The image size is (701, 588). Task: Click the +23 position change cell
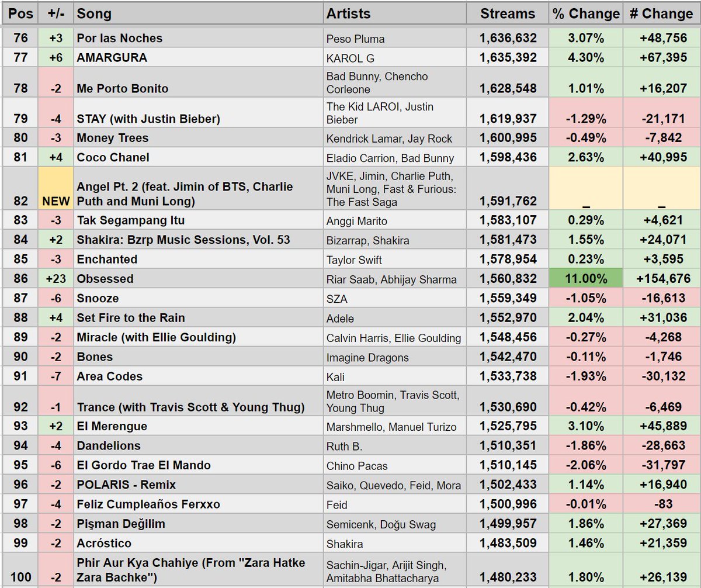[56, 279]
